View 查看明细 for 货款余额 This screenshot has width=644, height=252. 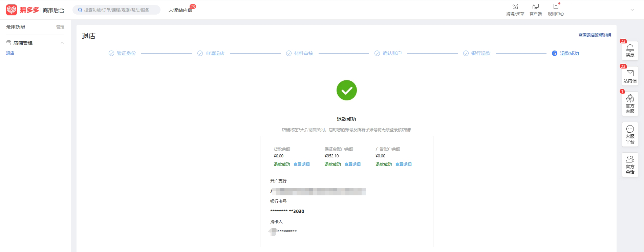[301, 164]
